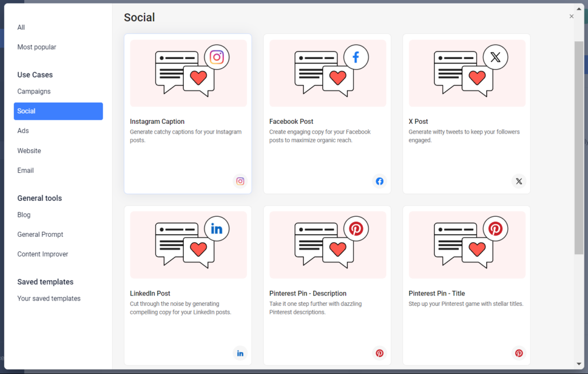Click the small X icon on X Post card
588x374 pixels.
519,181
